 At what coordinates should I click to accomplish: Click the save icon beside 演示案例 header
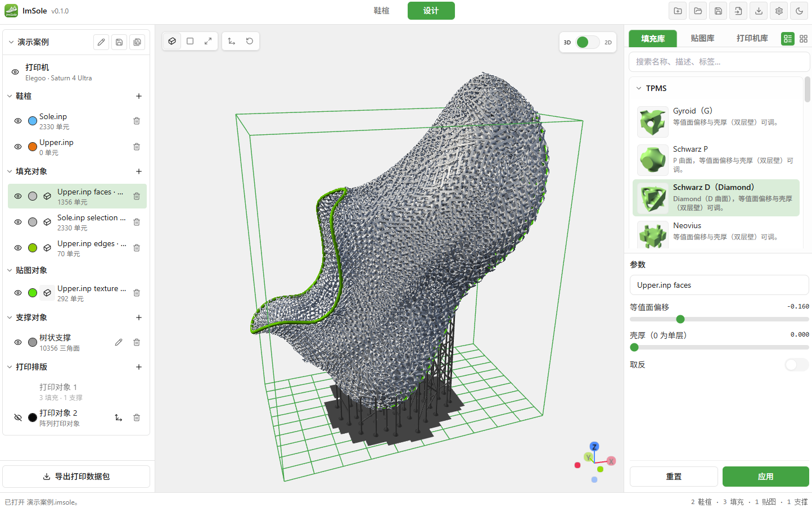[119, 42]
